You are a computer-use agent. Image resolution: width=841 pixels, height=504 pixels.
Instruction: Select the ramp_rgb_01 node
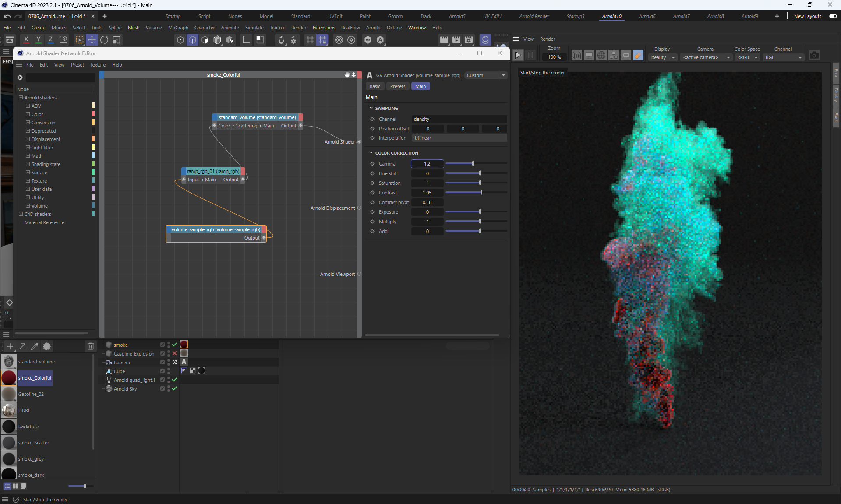tap(213, 171)
